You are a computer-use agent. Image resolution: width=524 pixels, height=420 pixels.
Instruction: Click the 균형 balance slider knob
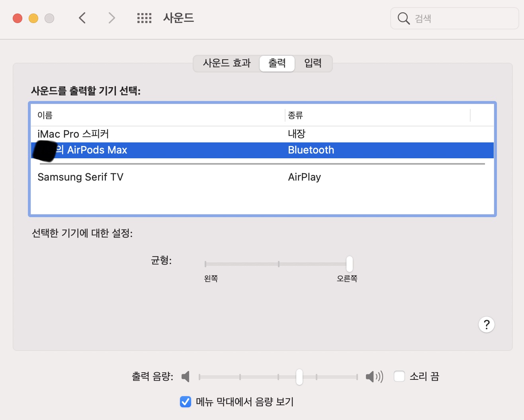coord(349,264)
